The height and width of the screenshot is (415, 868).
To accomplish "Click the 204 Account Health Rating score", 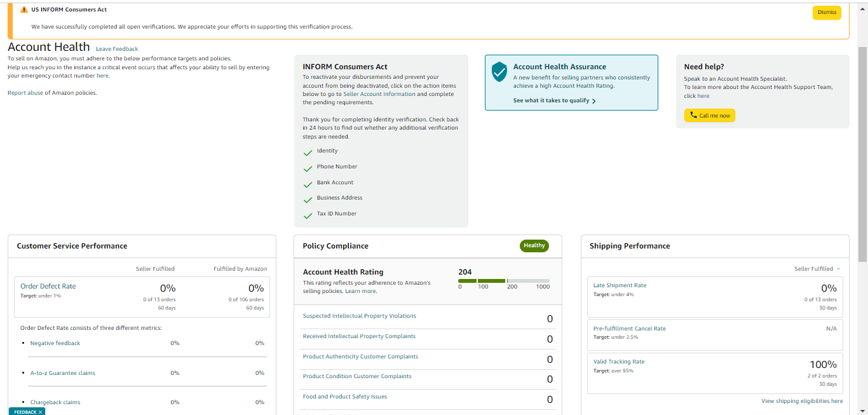I will click(465, 272).
